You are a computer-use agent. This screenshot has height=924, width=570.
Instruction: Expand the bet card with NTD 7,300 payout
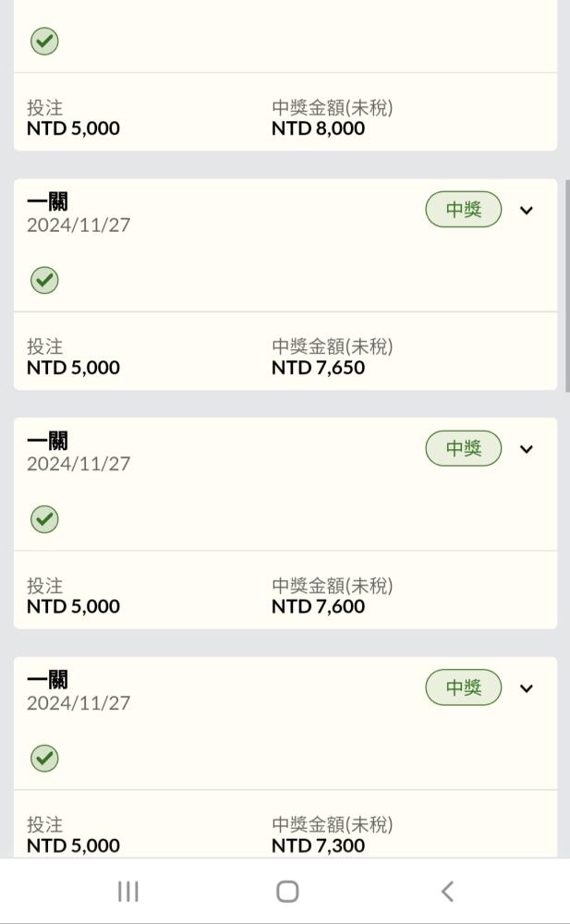tap(527, 688)
